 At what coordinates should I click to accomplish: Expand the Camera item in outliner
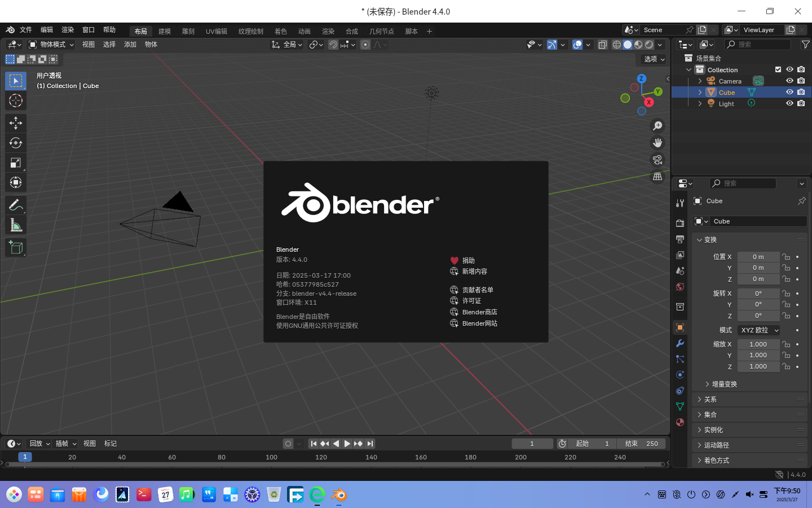(x=700, y=81)
